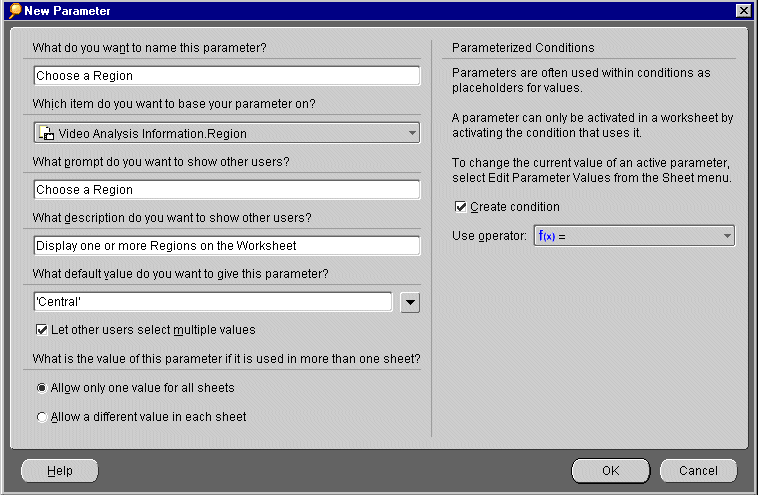Click the item icon beside Video Analysis Information.Region

(x=46, y=133)
